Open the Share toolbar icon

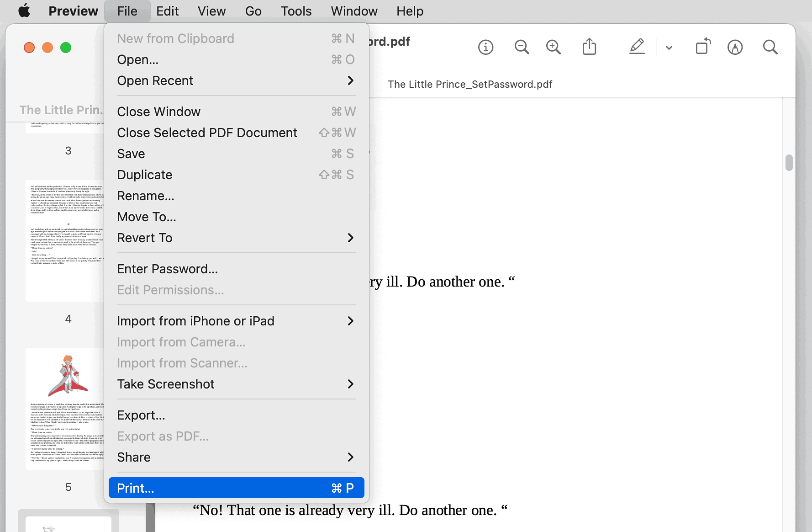pos(589,47)
